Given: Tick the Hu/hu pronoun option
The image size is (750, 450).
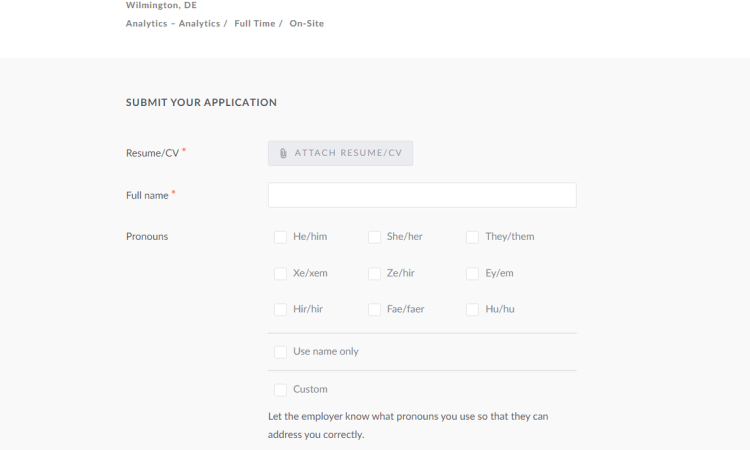Looking at the screenshot, I should pyautogui.click(x=473, y=309).
